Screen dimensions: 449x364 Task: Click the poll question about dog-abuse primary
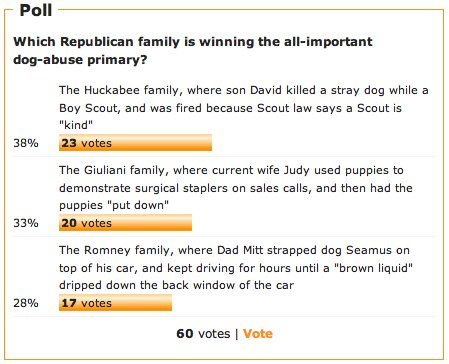tap(193, 51)
